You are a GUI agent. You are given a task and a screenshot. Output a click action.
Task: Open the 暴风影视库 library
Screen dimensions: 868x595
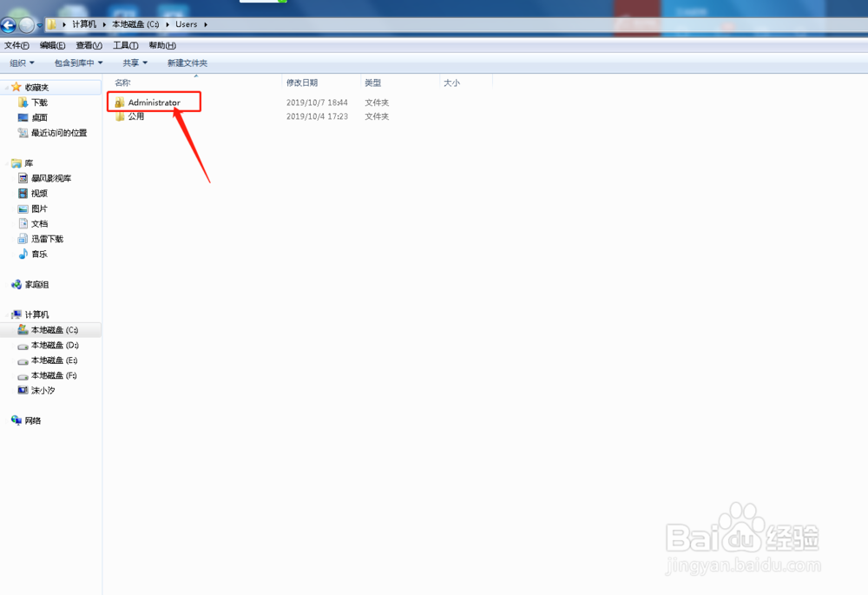[51, 178]
